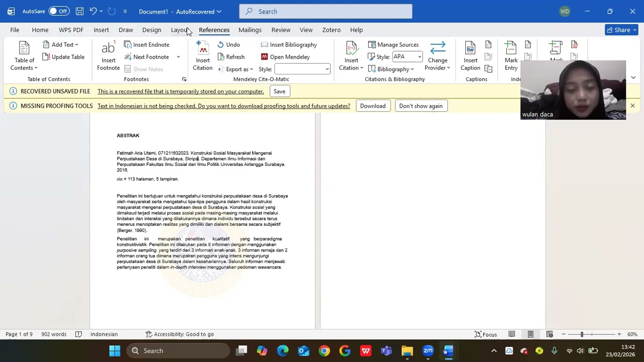Click the Undo icon in the title bar
Image resolution: width=644 pixels, height=362 pixels.
pyautogui.click(x=93, y=11)
